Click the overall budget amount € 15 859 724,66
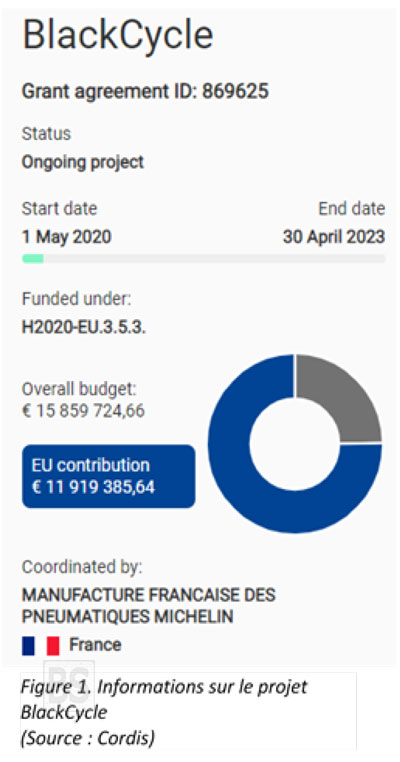Screen dimensions: 400x762 click(x=83, y=411)
